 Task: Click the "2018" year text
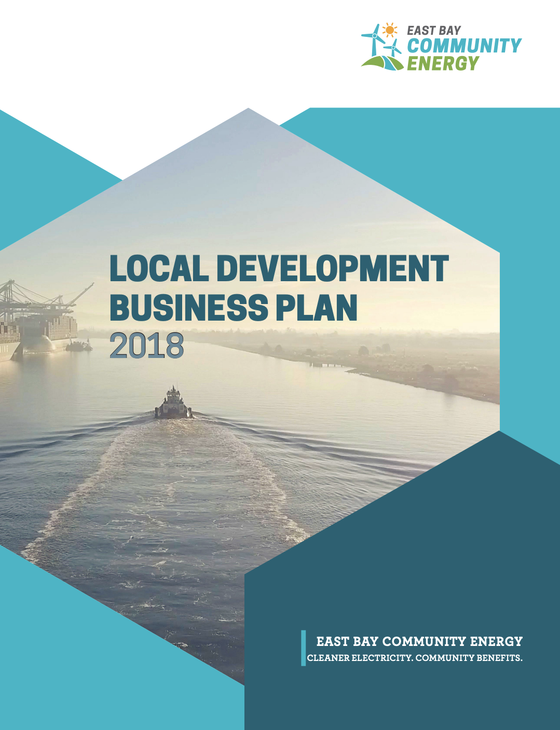147,346
